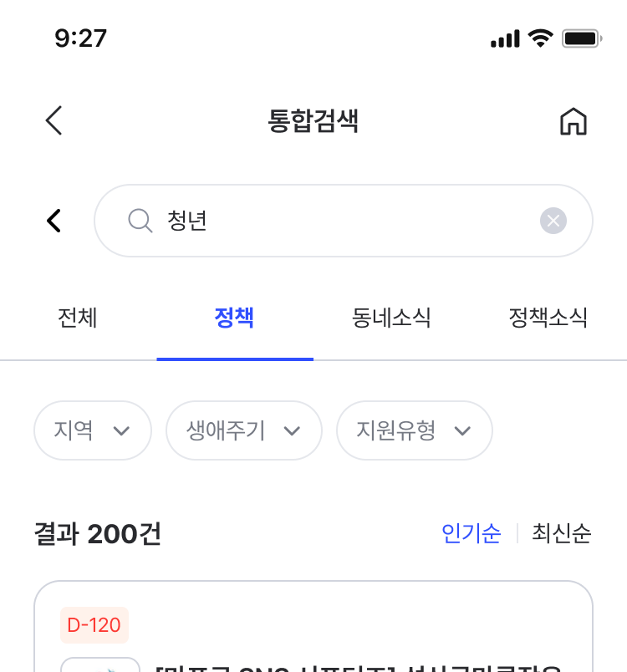
Task: Open the D-120 policy result card
Action: pyautogui.click(x=313, y=627)
